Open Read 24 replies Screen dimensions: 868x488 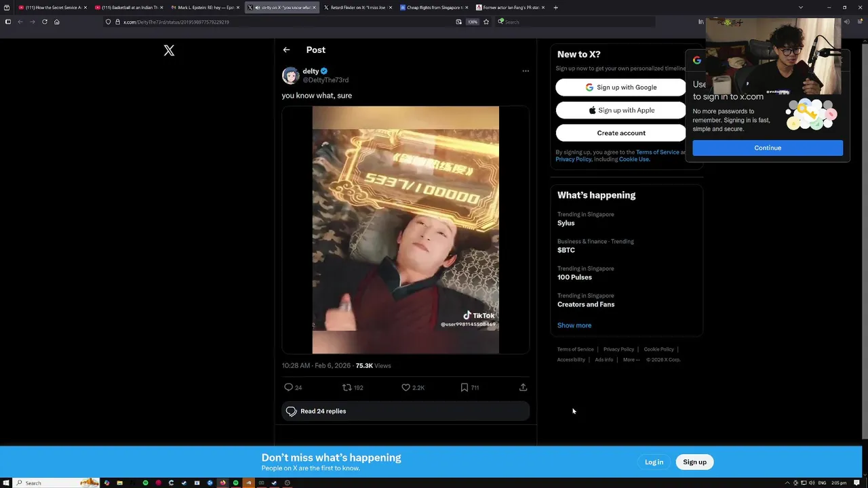(406, 411)
